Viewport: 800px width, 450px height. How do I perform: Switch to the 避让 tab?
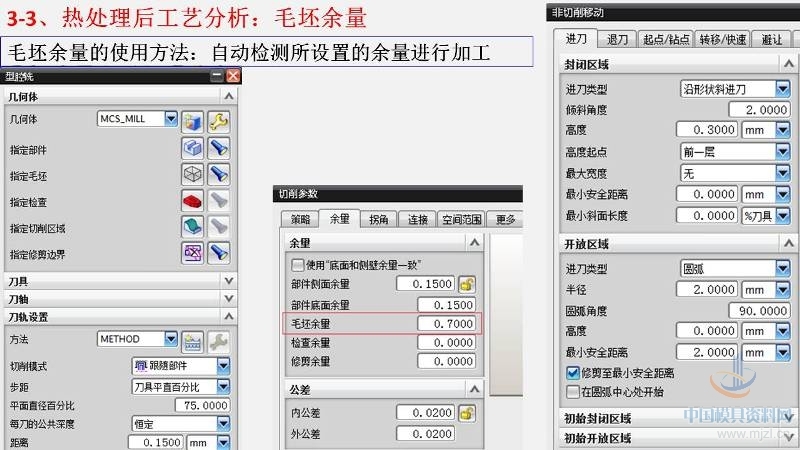click(771, 39)
